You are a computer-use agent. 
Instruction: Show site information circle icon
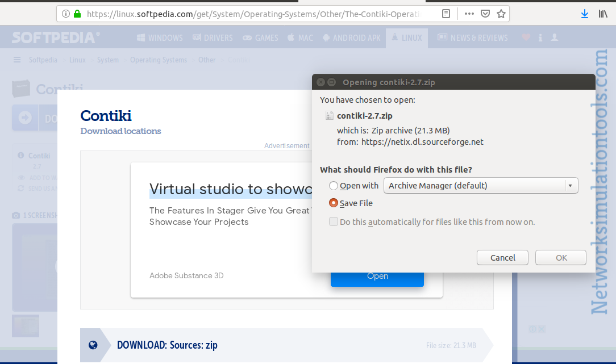66,14
